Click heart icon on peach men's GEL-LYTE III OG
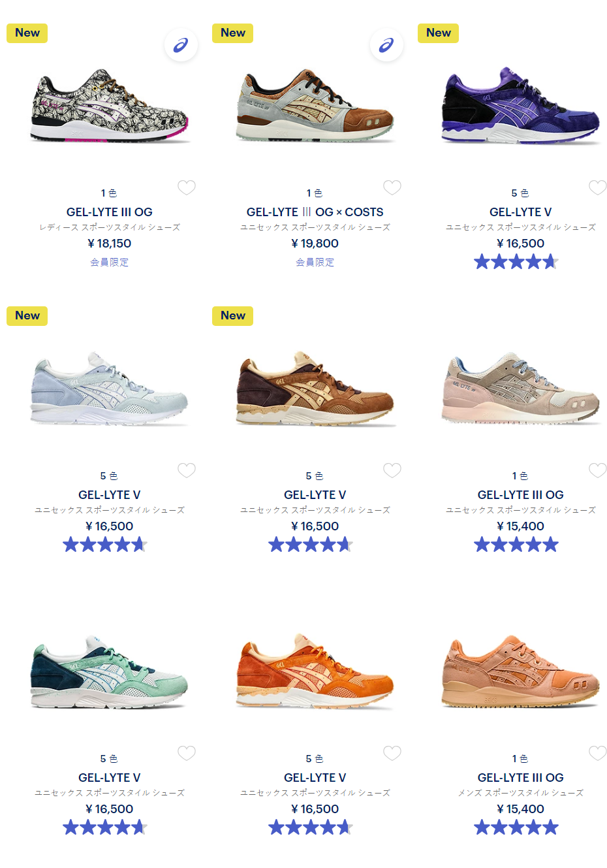Viewport: 607px width, 868px height. (598, 753)
